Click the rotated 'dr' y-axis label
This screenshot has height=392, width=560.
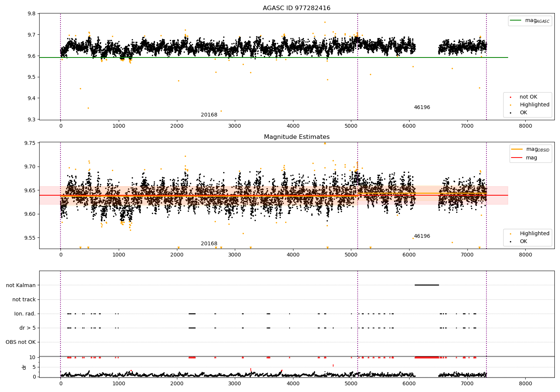(x=24, y=367)
